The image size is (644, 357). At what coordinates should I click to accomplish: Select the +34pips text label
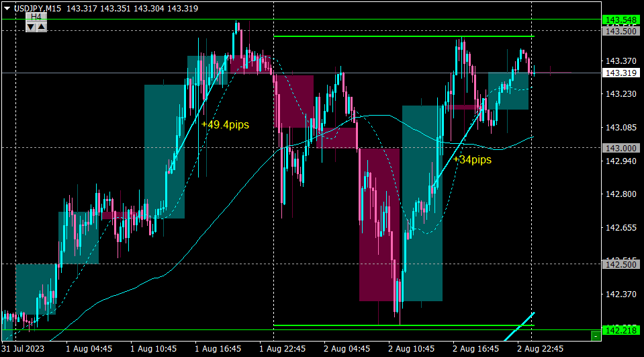pyautogui.click(x=472, y=159)
